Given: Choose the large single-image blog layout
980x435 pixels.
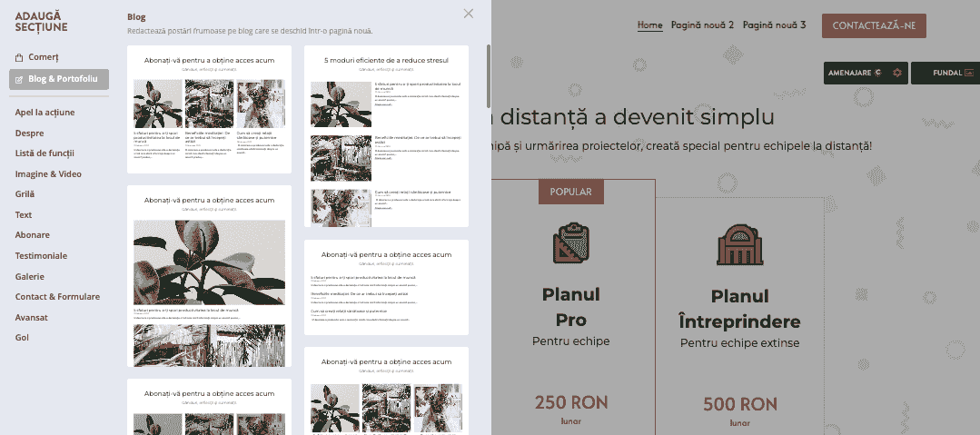Looking at the screenshot, I should (x=210, y=276).
